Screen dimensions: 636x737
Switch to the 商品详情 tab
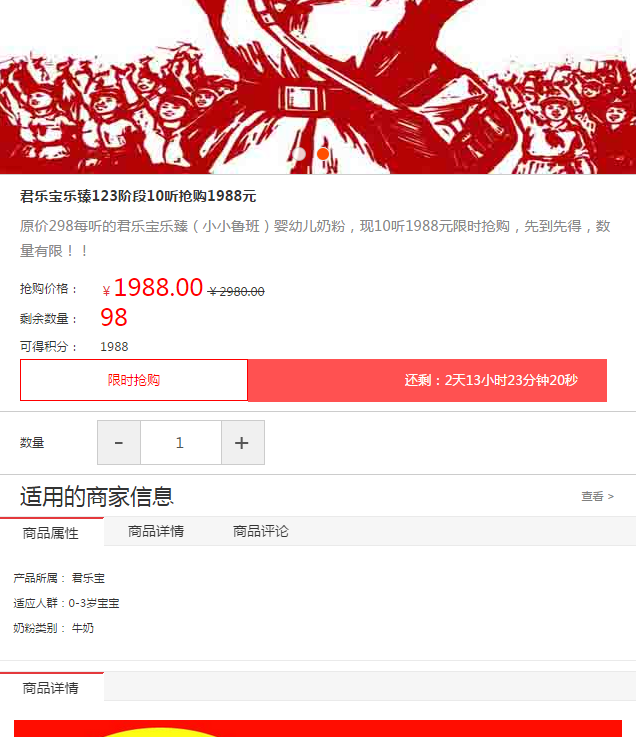click(x=156, y=532)
